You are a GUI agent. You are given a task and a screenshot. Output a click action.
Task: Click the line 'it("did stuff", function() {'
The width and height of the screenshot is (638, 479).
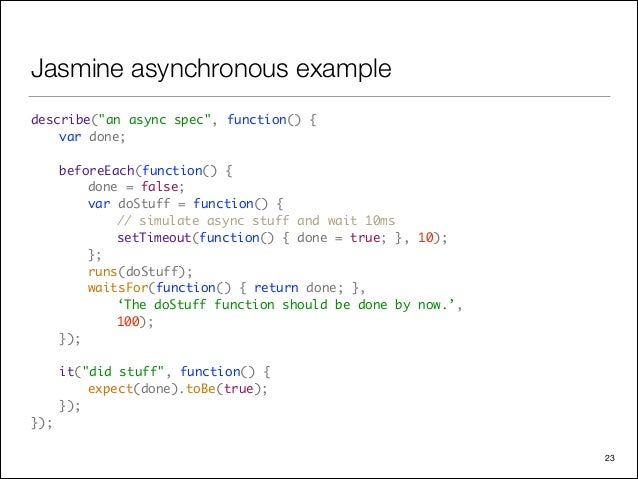pos(165,372)
